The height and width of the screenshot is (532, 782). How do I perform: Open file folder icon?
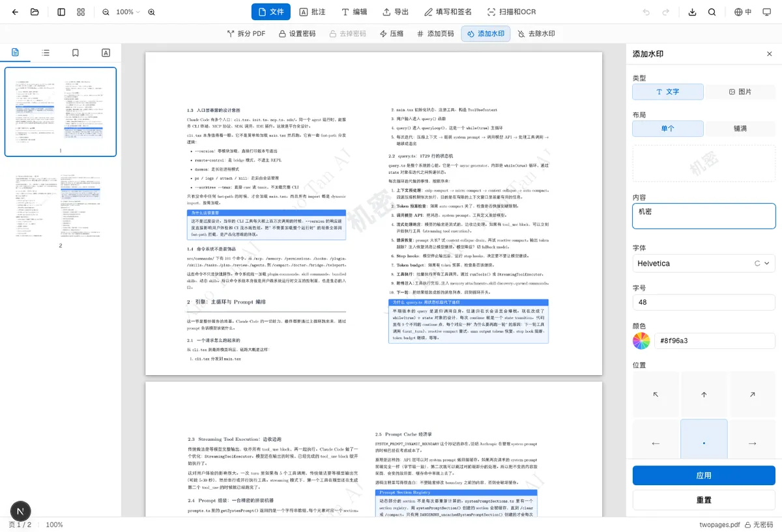pos(35,12)
